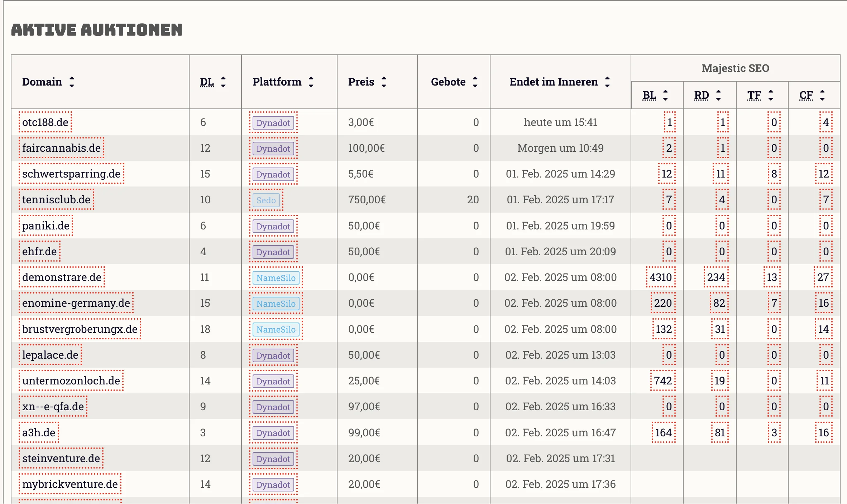Click the CF abbreviation header
Viewport: 847px width, 504px height.
tap(806, 95)
